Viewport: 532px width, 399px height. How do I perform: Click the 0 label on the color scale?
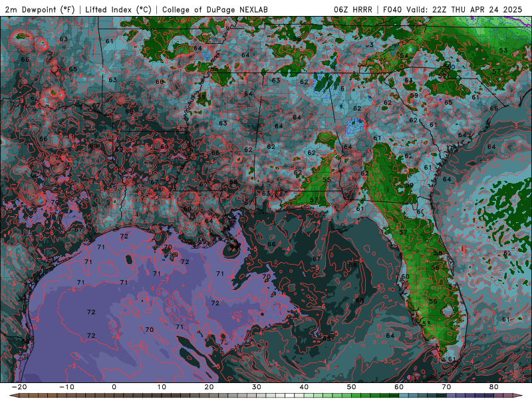coord(114,387)
